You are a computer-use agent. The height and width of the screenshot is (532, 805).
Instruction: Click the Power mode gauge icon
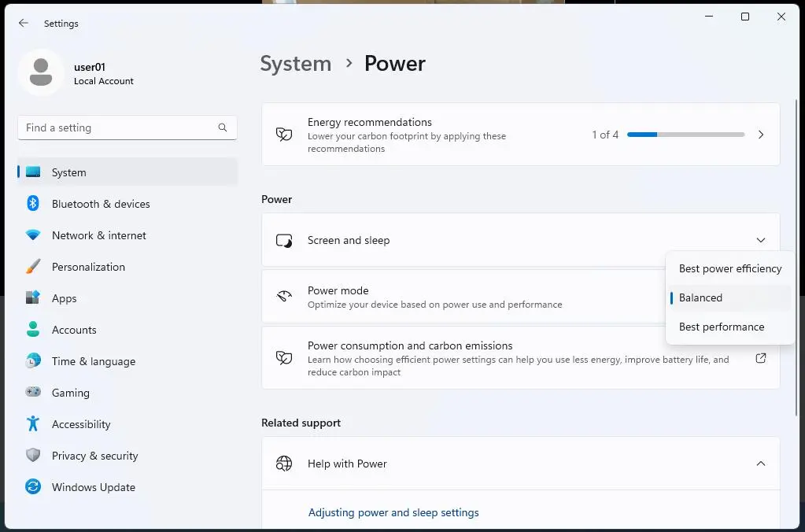pos(284,296)
